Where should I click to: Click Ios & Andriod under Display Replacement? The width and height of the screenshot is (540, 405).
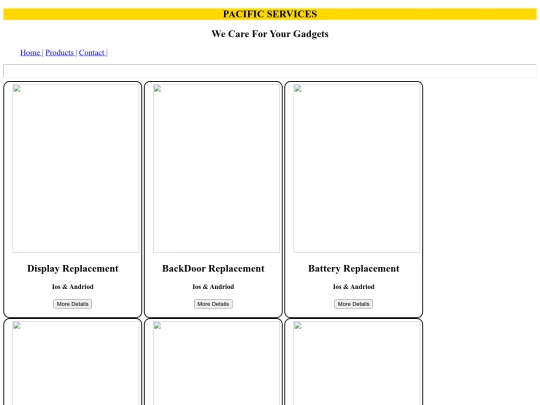[x=73, y=287]
